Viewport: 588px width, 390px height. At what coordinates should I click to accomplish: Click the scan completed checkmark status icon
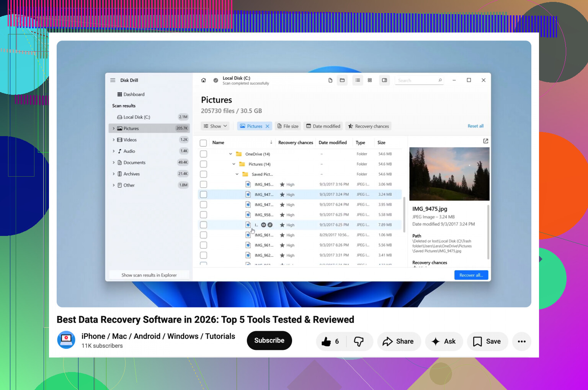pos(216,80)
